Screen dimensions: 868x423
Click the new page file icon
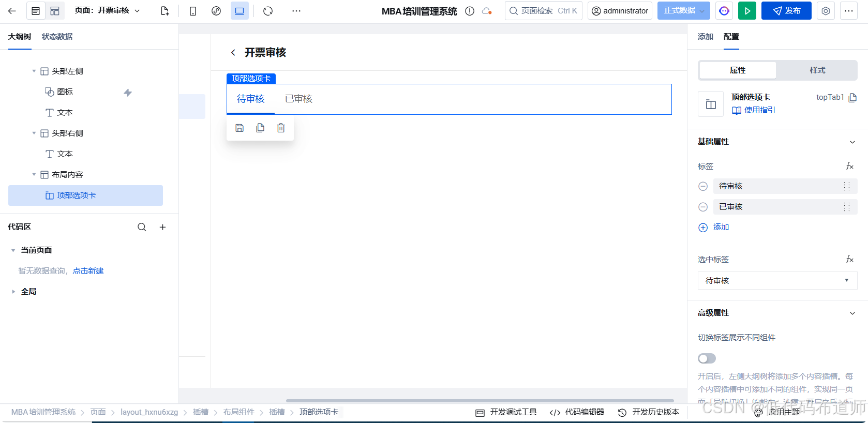[164, 11]
